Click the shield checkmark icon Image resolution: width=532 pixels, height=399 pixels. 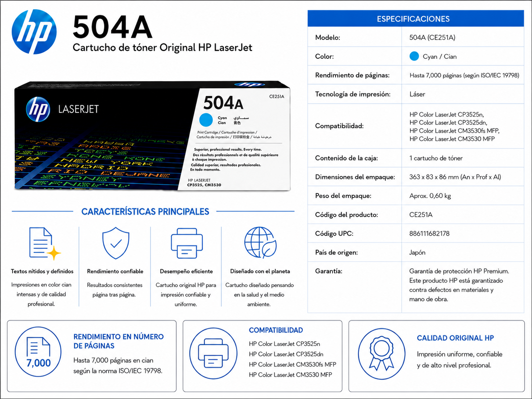tap(116, 243)
